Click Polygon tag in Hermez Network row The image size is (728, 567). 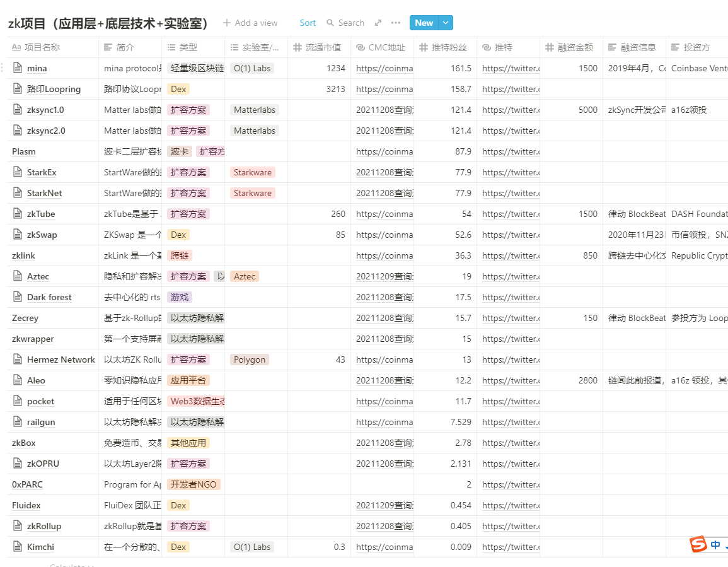[x=250, y=359]
